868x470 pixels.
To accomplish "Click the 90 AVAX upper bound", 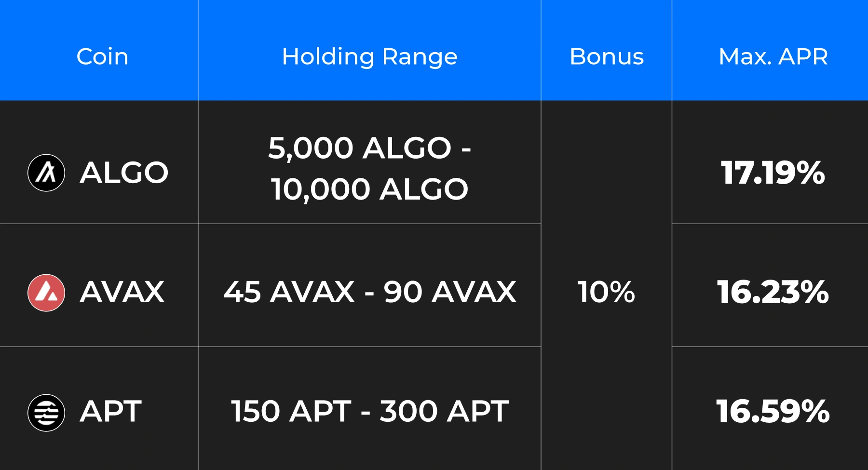I will coord(449,292).
